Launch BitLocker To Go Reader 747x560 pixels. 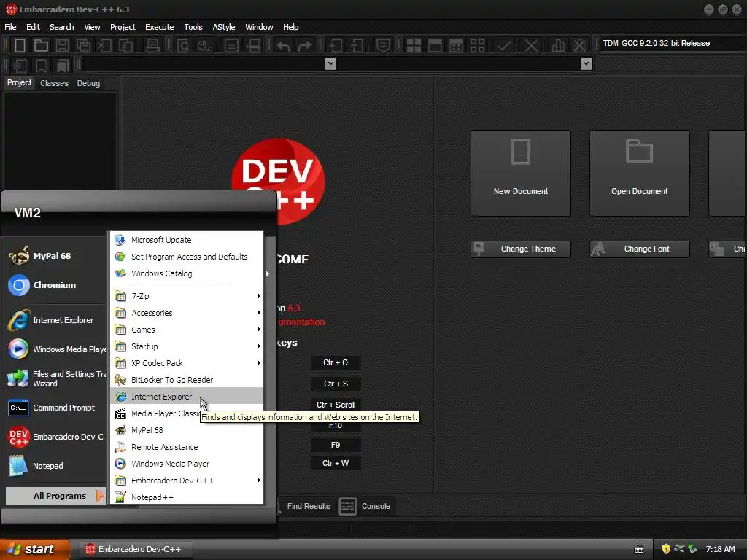(187, 380)
